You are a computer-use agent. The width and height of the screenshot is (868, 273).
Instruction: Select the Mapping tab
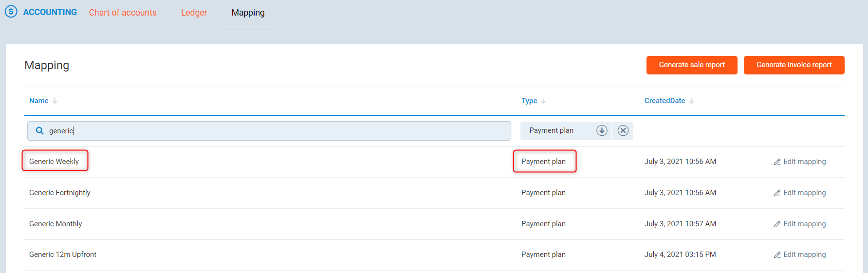coord(248,13)
